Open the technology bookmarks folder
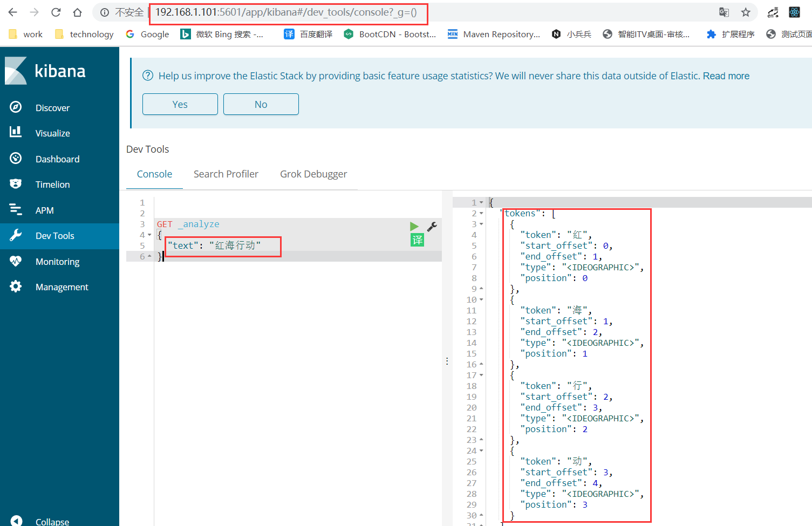The height and width of the screenshot is (526, 812). point(84,34)
